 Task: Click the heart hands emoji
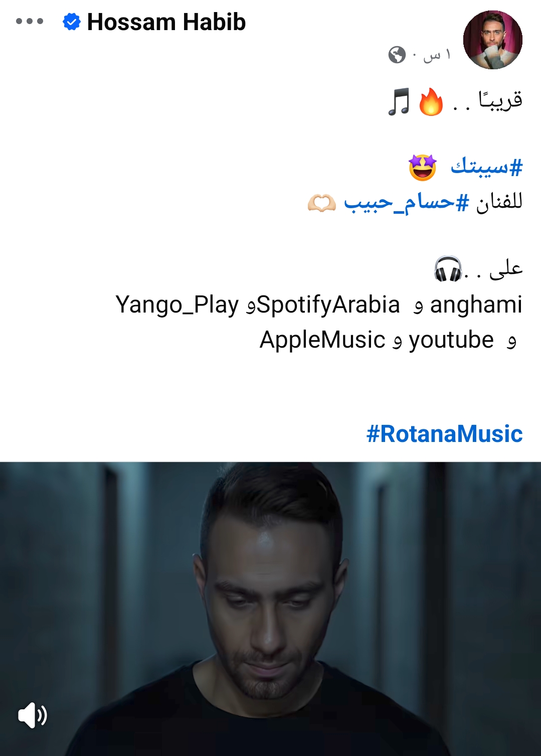coord(321,203)
